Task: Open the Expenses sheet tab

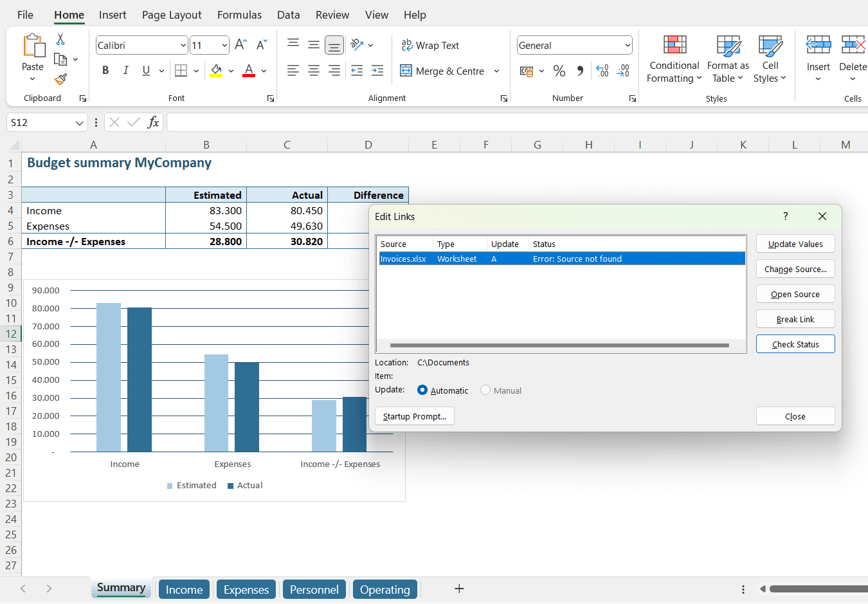Action: pyautogui.click(x=246, y=589)
